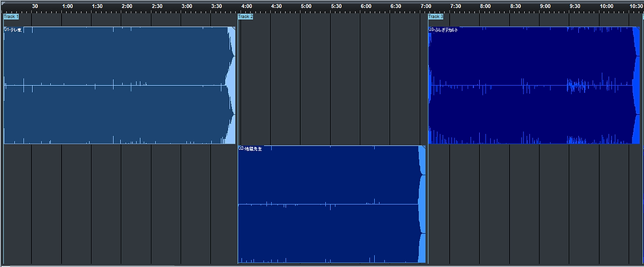Click the 5:30 mark on the ruler
This screenshot has width=644, height=267.
(336, 6)
